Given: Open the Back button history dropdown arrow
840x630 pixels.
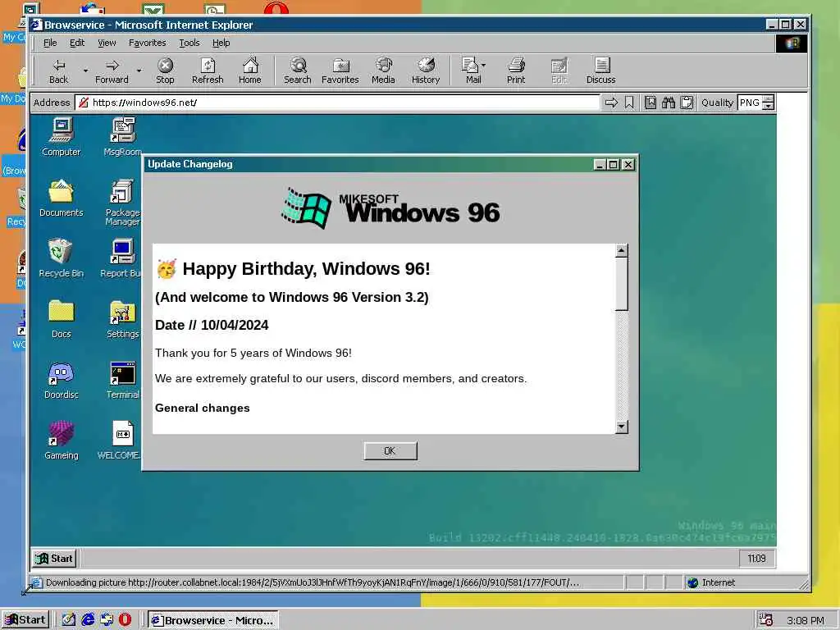Looking at the screenshot, I should (85, 71).
